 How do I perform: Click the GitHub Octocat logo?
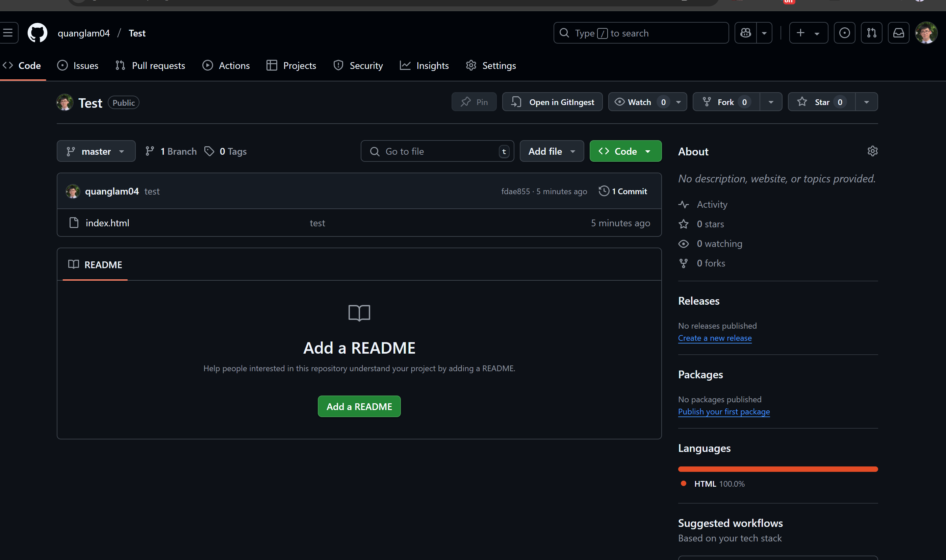point(37,33)
